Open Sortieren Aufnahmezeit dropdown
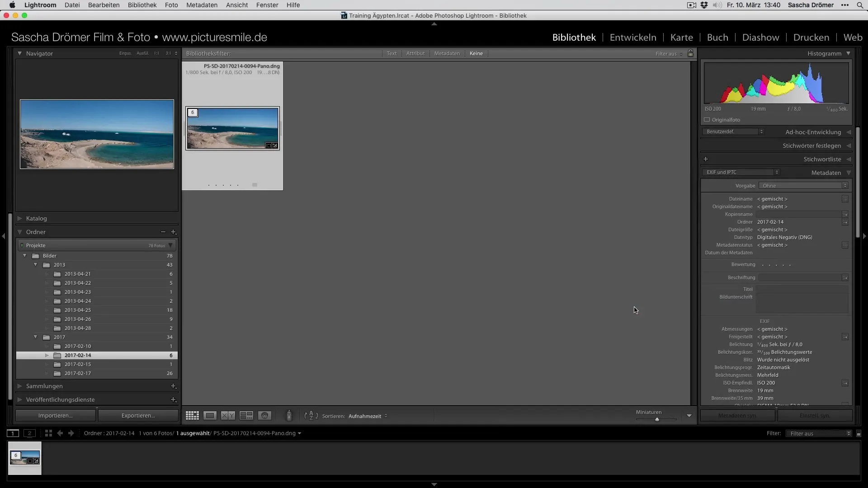Screen dimensions: 868x488 point(368,416)
